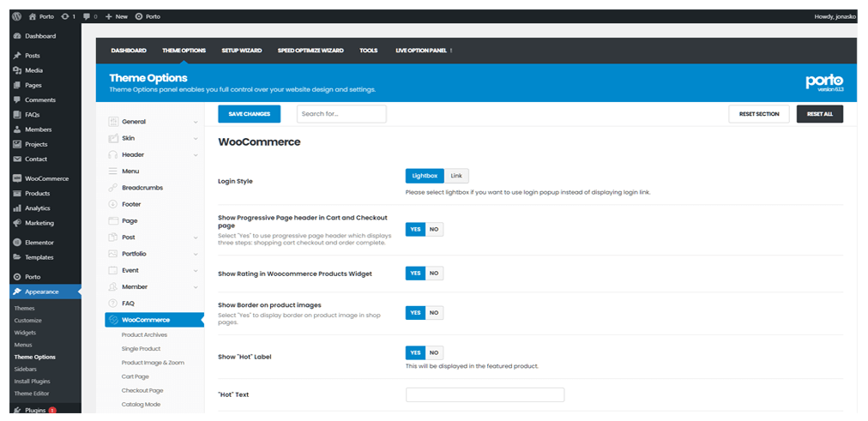Open Product Archives subsection

(144, 334)
